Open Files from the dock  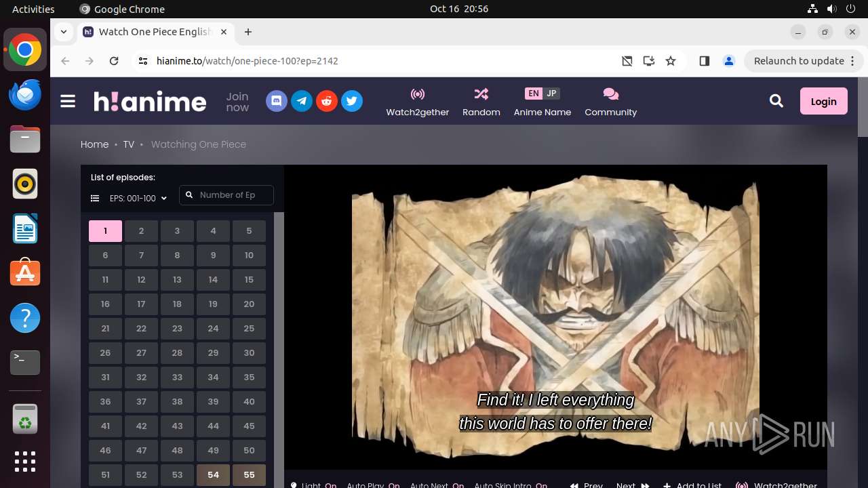pos(25,140)
